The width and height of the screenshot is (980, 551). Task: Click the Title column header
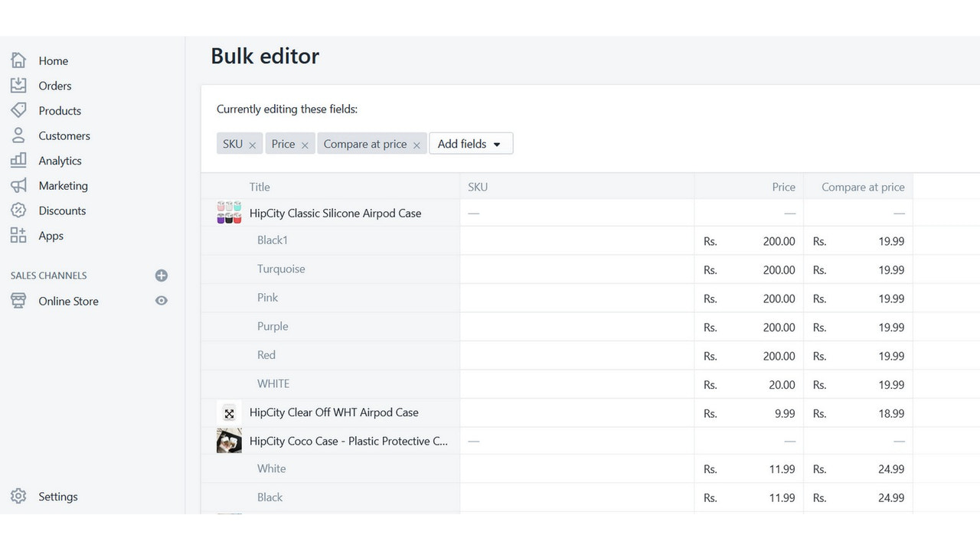click(260, 186)
